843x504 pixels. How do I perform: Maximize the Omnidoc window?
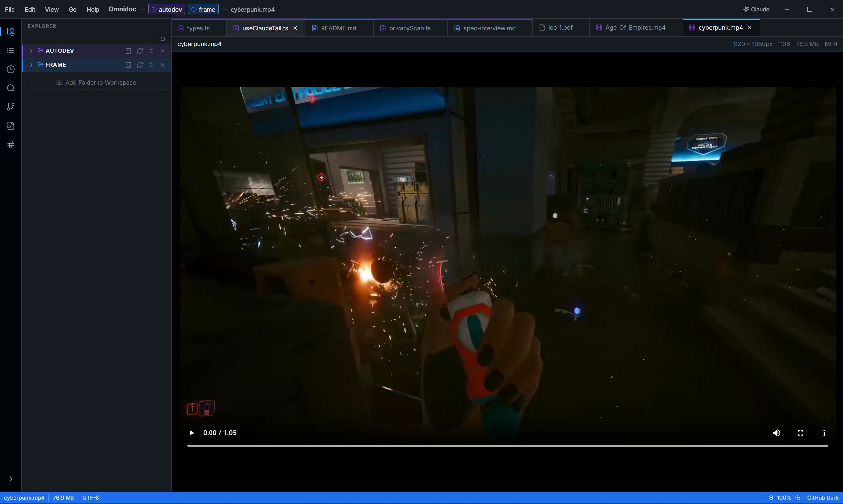810,9
